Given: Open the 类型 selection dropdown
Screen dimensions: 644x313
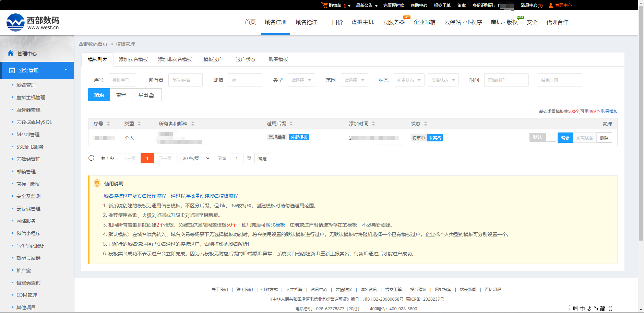Looking at the screenshot, I should click(301, 80).
